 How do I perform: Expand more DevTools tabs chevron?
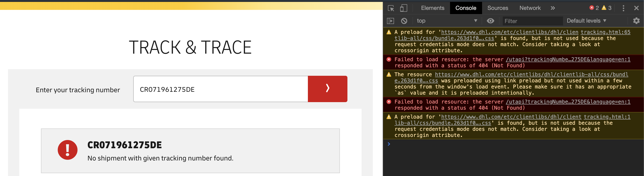coord(552,8)
